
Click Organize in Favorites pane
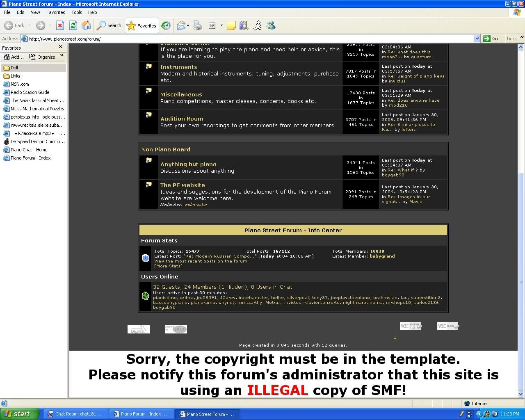tap(43, 57)
